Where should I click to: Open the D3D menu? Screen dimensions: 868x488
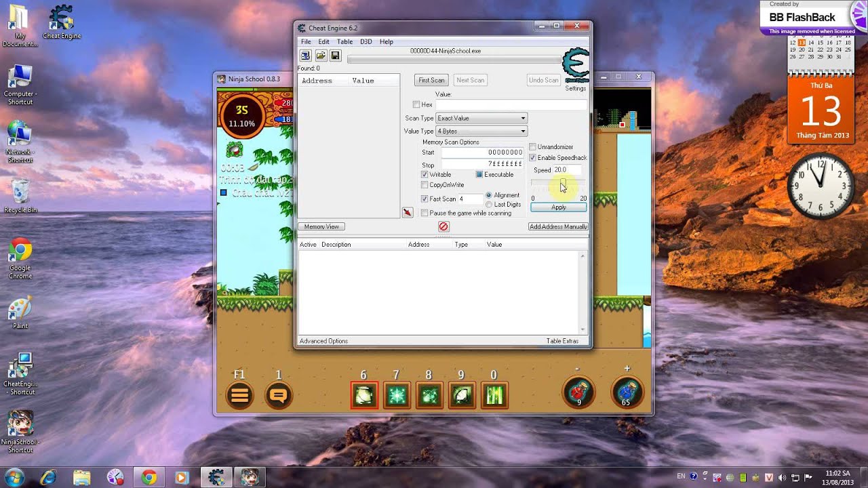click(366, 42)
